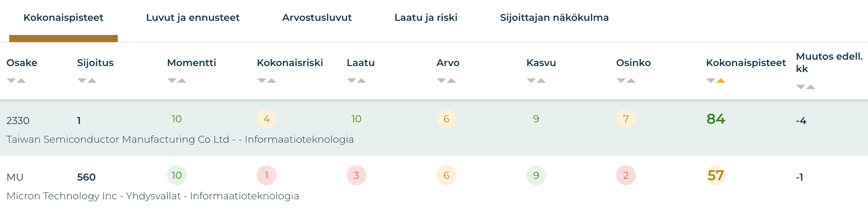
Task: Click the total score 84 badge
Action: [716, 119]
